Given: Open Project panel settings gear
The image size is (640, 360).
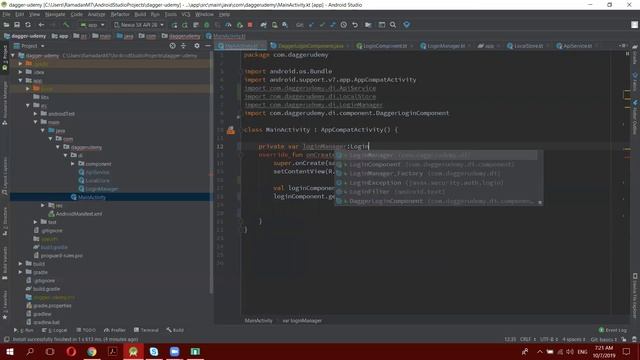Looking at the screenshot, I should click(197, 46).
